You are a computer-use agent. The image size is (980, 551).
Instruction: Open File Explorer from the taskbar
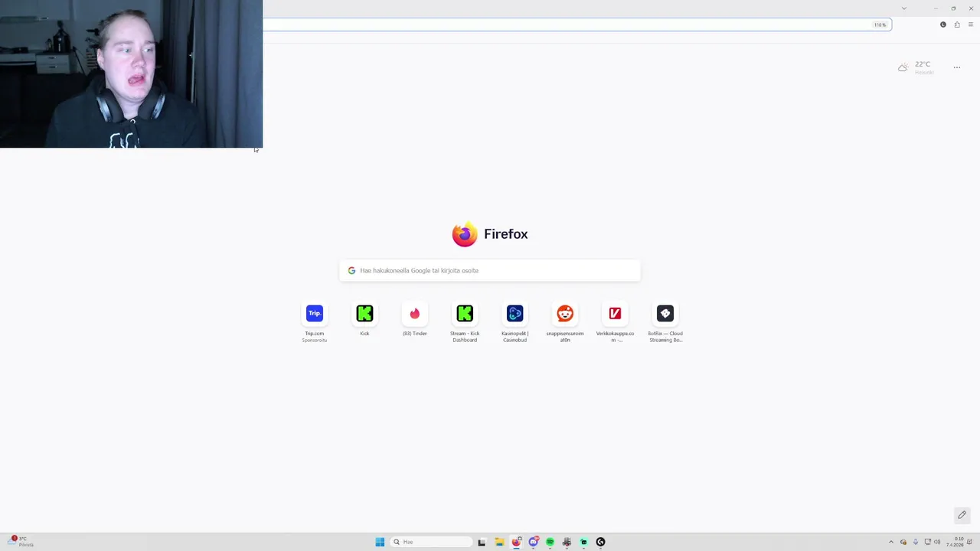499,542
